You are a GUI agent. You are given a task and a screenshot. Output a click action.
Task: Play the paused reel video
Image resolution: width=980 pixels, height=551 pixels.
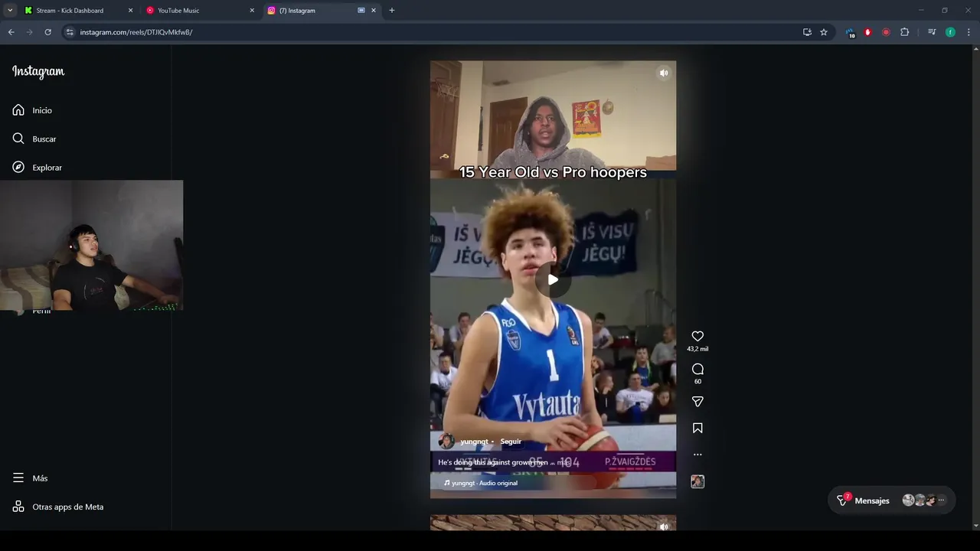coord(553,279)
